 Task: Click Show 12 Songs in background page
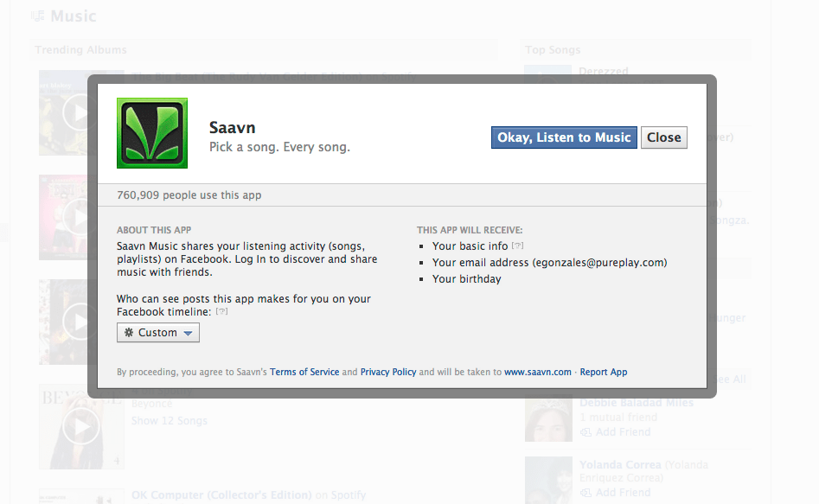coord(170,420)
